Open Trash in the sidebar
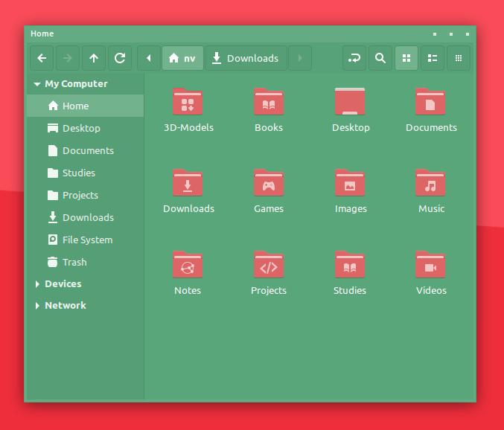 pos(85,262)
